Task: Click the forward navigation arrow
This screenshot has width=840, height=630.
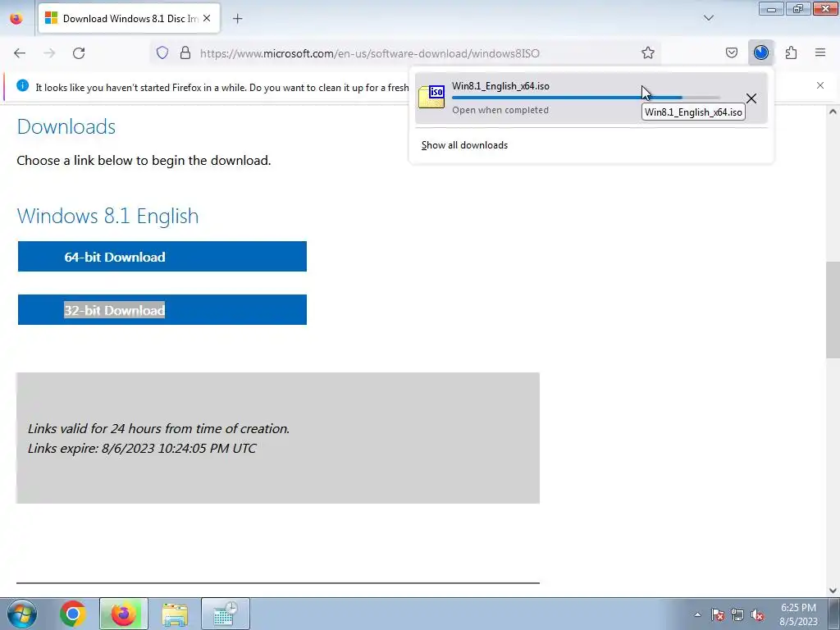Action: pyautogui.click(x=49, y=53)
